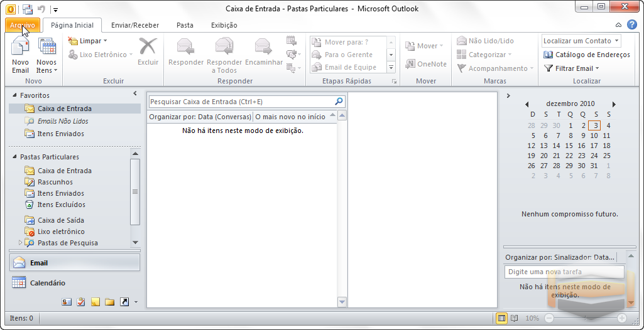Open Etapas Rápidas dialog launcher
644x330 pixels.
(x=395, y=82)
